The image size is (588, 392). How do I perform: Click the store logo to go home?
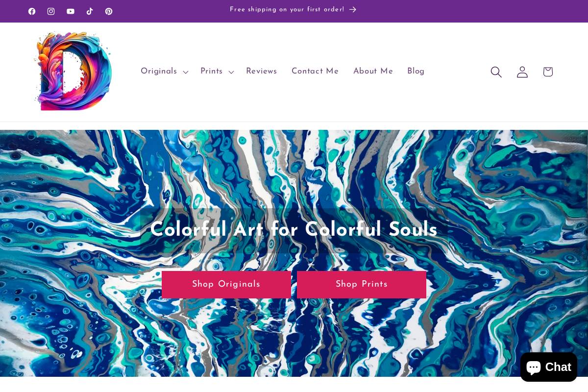point(72,72)
